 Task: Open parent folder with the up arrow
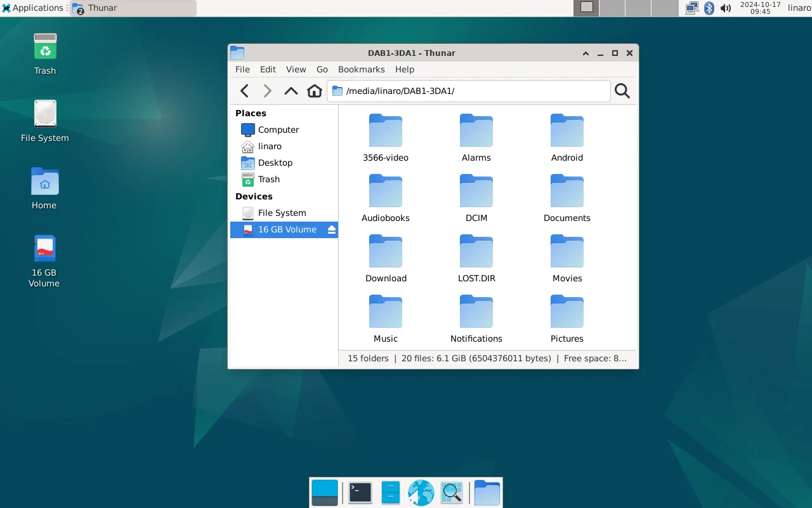291,91
